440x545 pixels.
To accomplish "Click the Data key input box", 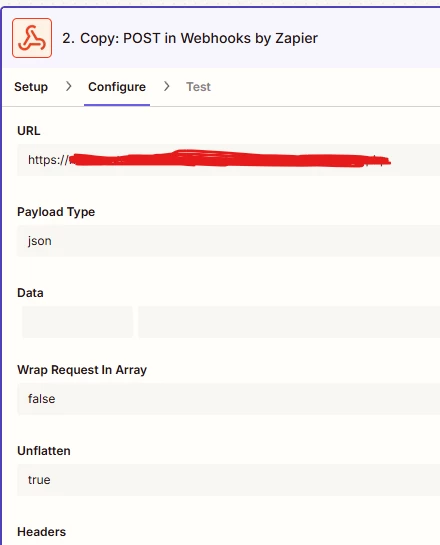I will pos(78,322).
